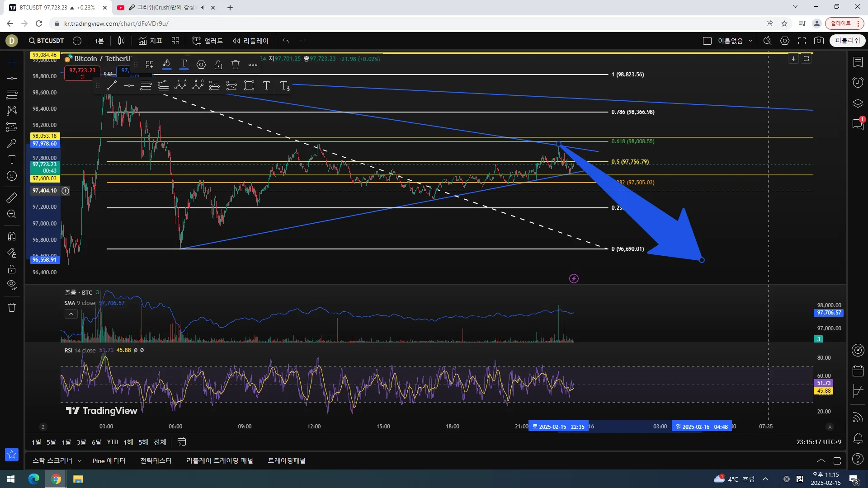Open the Pine 에디터 tab
868x488 pixels.
(109, 461)
